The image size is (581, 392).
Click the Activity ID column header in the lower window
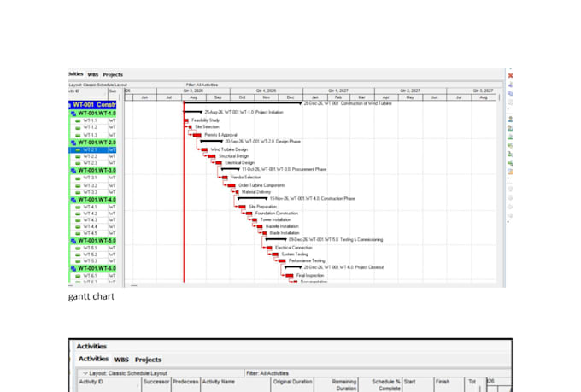click(x=109, y=385)
